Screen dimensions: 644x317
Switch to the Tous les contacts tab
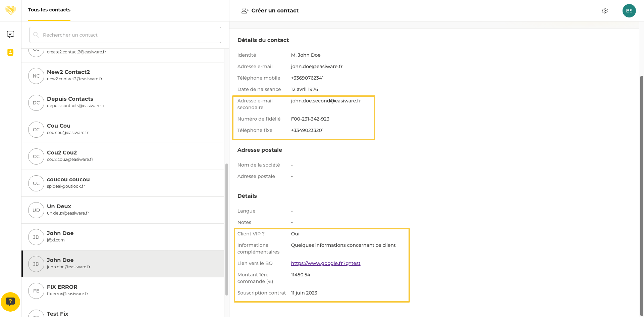(x=49, y=10)
